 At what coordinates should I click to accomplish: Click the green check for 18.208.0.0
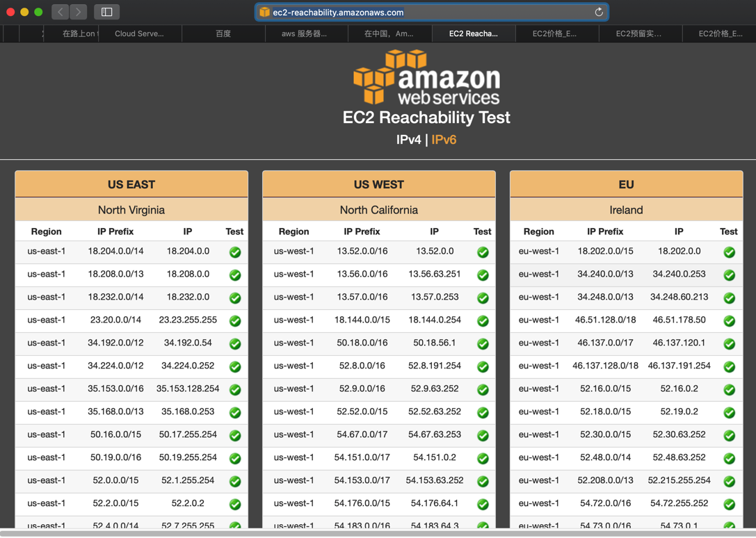[x=235, y=275]
